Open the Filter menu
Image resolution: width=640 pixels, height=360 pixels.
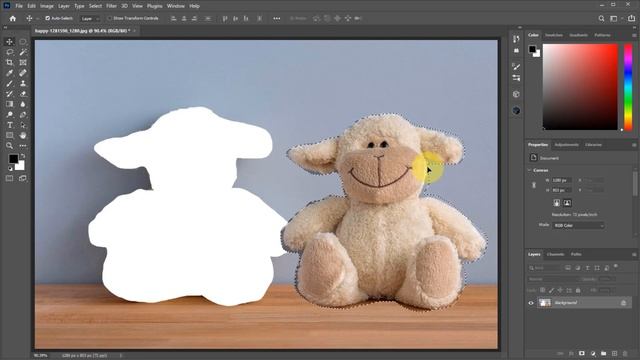point(111,6)
